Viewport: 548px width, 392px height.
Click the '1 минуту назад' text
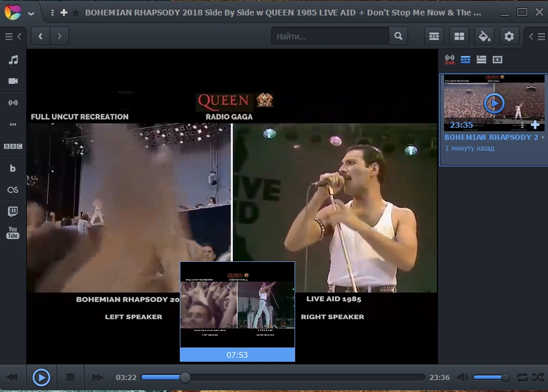pyautogui.click(x=469, y=148)
